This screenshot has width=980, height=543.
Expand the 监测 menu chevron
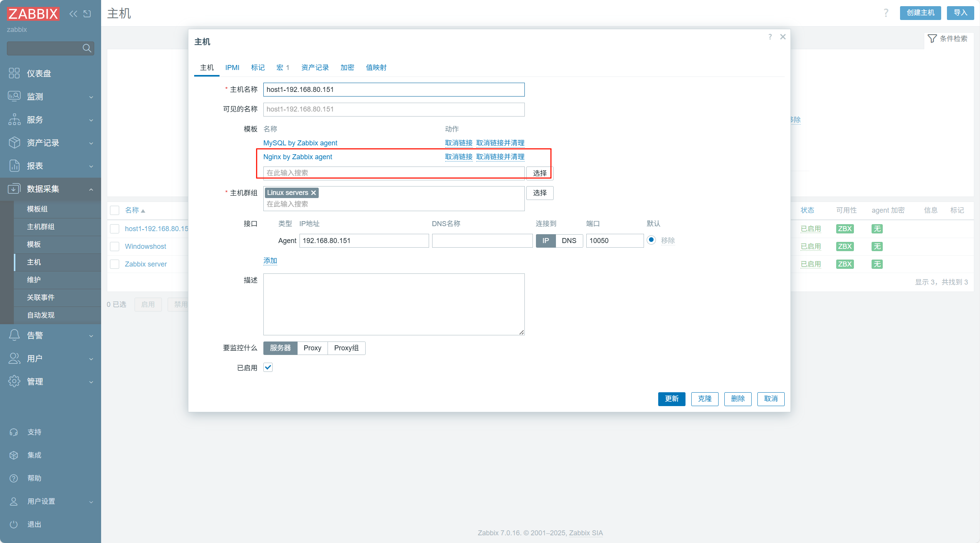click(x=91, y=97)
